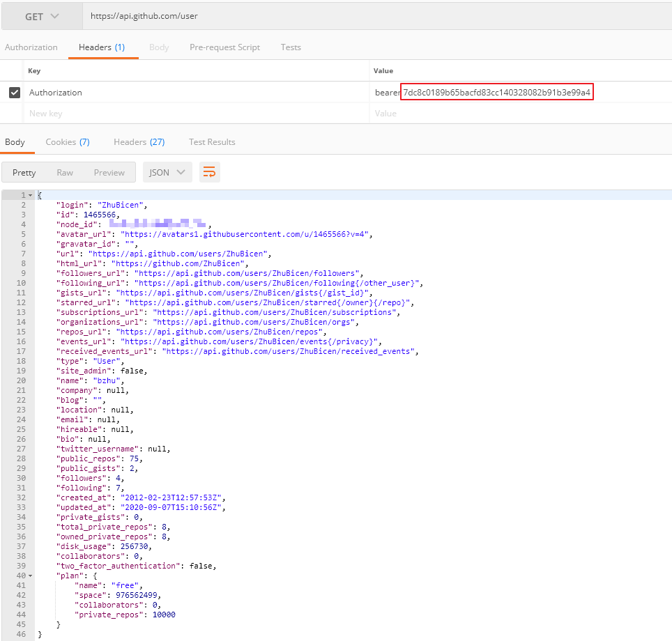This screenshot has height=641, width=672.
Task: Select the response Body tab
Action: click(x=15, y=142)
